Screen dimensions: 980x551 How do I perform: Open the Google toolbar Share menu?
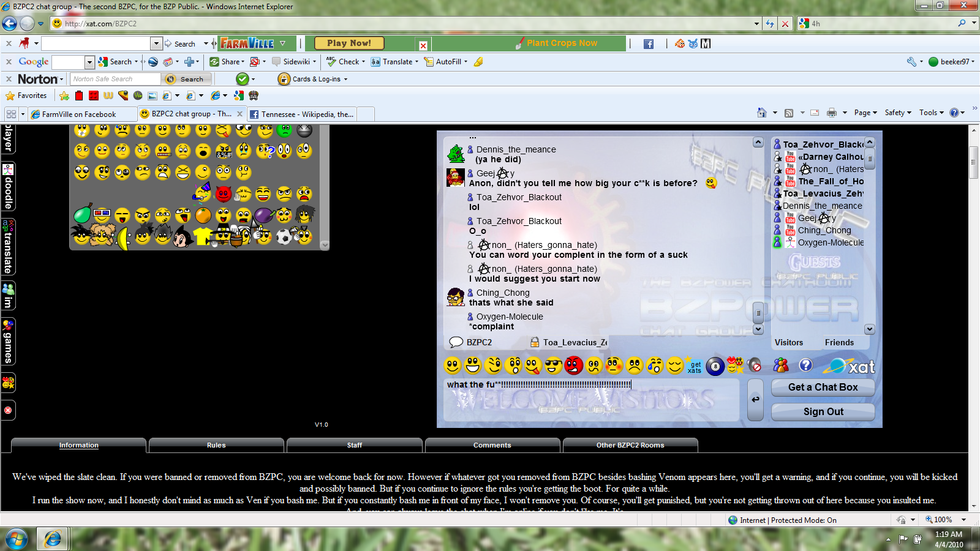[x=227, y=62]
